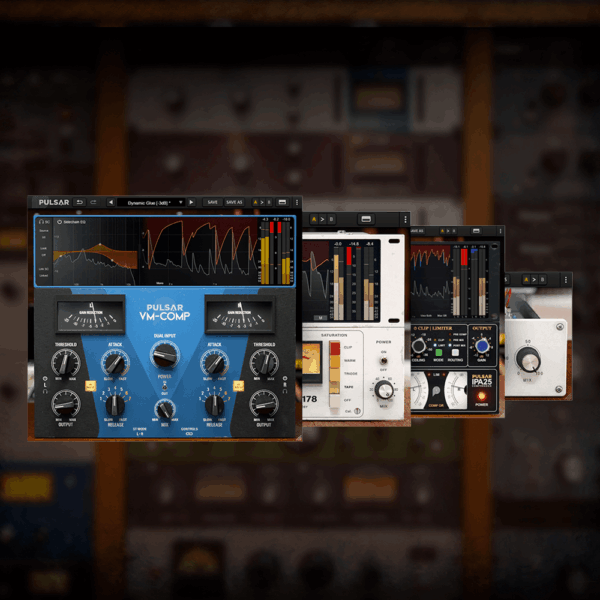Click the peak EQ node on the sidechain curve
The height and width of the screenshot is (600, 600).
click(100, 244)
